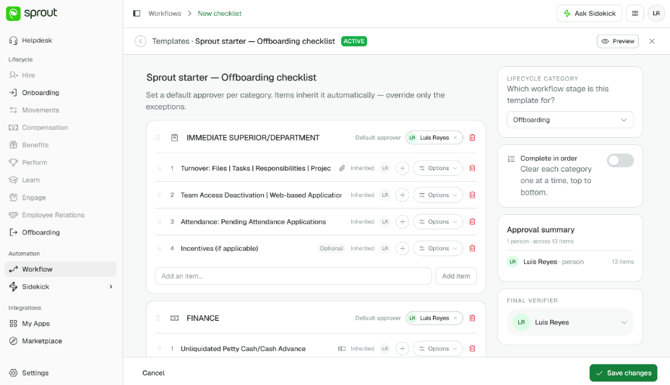Expand the Sidekick sidebar submenu
This screenshot has height=385, width=670.
click(x=111, y=287)
